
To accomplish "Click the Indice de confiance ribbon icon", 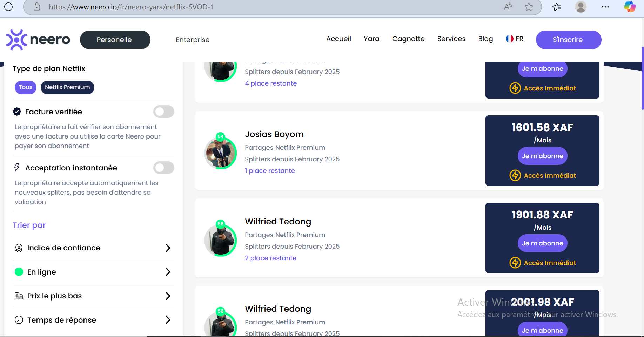I will tap(19, 248).
